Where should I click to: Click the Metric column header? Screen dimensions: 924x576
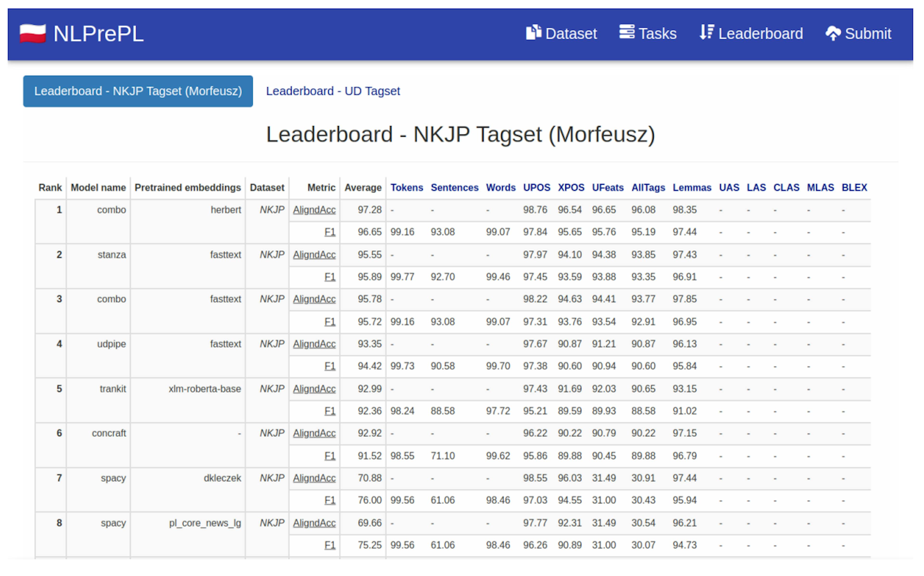point(321,187)
